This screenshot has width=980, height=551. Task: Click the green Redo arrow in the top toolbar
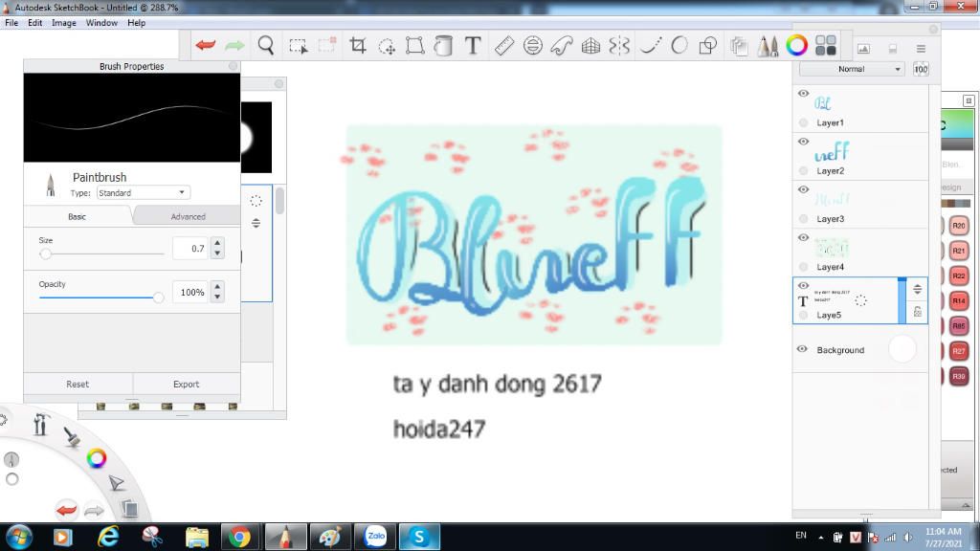coord(234,45)
